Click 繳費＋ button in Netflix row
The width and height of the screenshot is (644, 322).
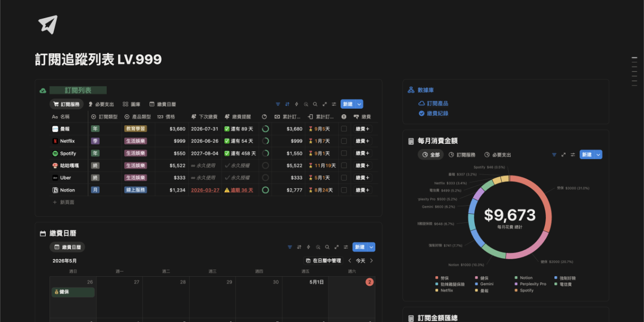(362, 141)
